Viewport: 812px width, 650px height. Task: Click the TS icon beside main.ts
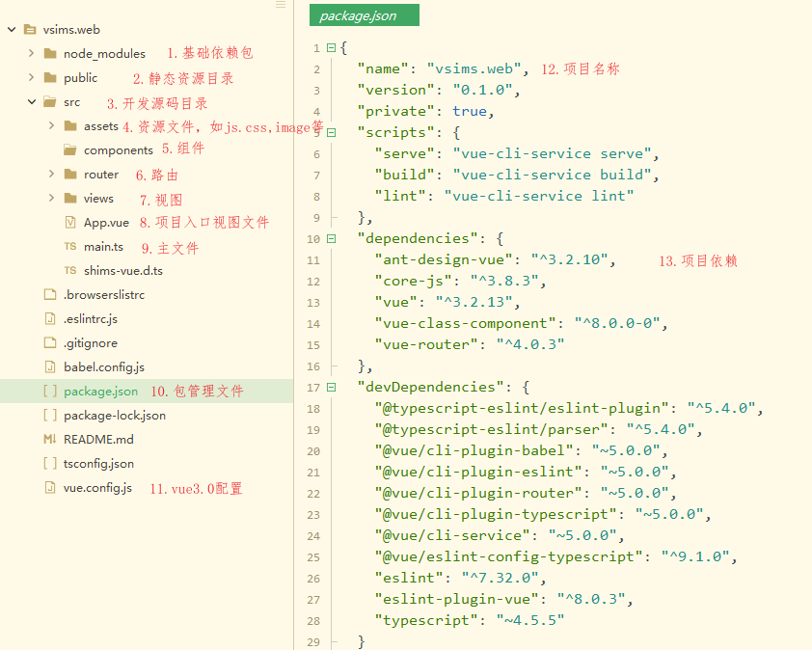(x=70, y=247)
